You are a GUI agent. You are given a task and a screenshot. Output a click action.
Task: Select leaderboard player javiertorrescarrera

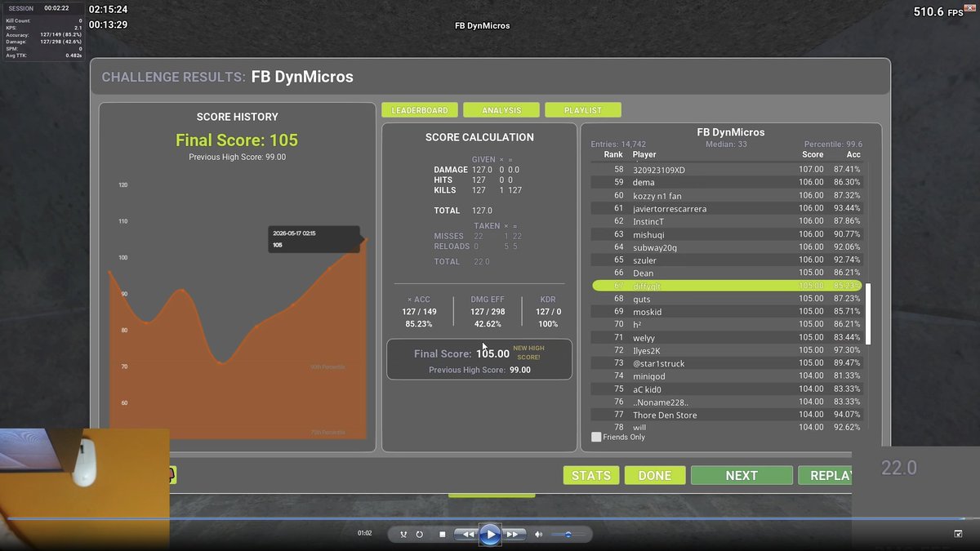[x=727, y=208]
